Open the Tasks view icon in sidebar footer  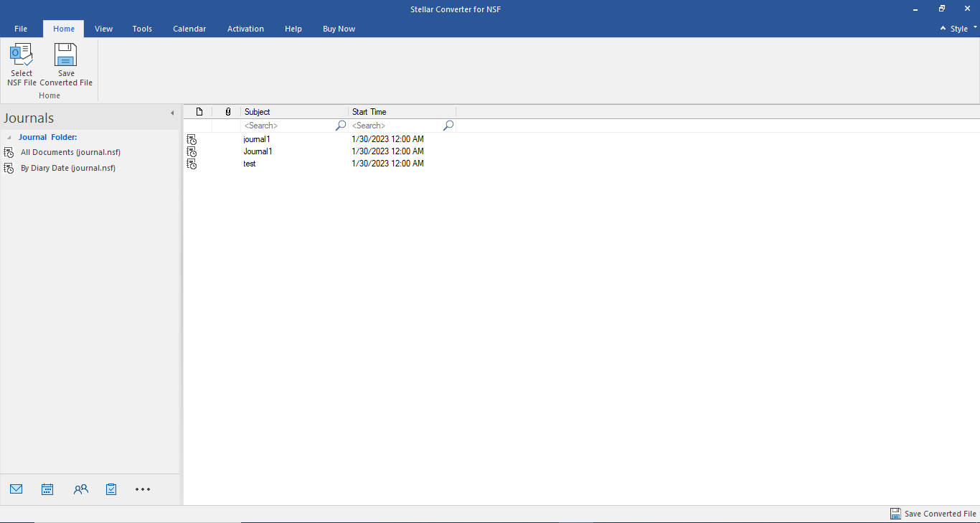click(111, 489)
